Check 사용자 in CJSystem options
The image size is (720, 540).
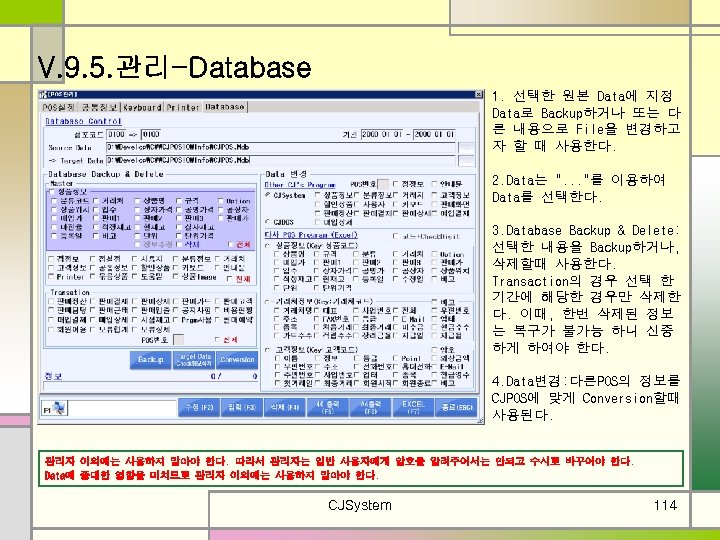click(356, 204)
